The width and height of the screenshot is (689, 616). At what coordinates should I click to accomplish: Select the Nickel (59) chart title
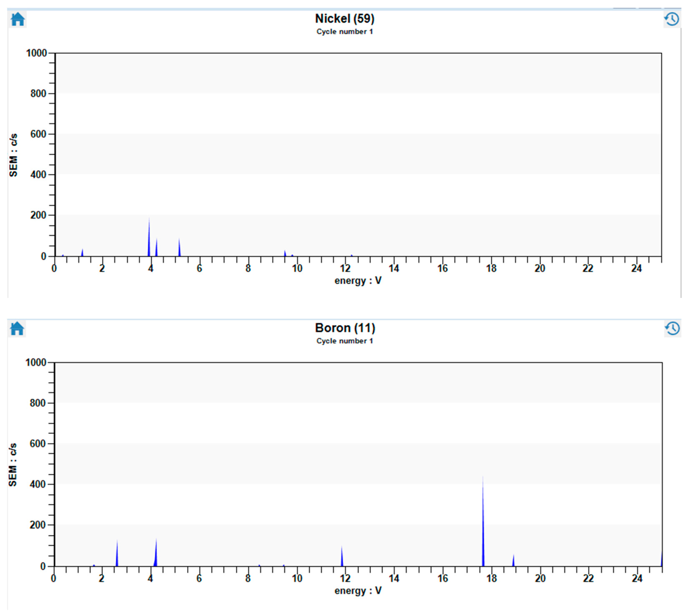[344, 19]
